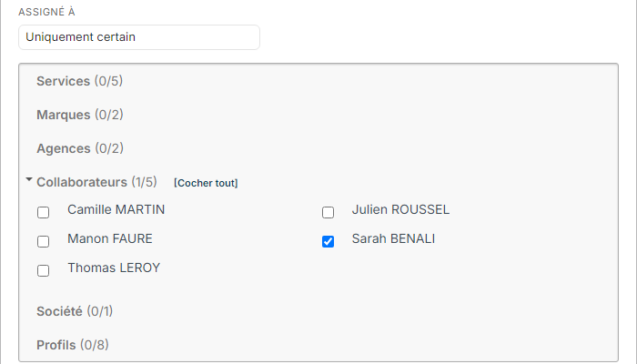Image resolution: width=637 pixels, height=364 pixels.
Task: Click the 'ASSIGNÉ À' field label
Action: [46, 12]
